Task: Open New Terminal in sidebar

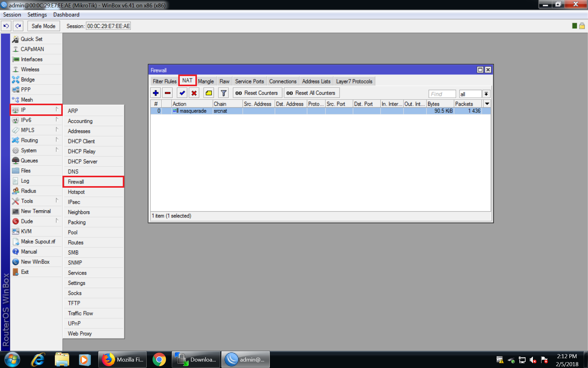Action: 36,211
